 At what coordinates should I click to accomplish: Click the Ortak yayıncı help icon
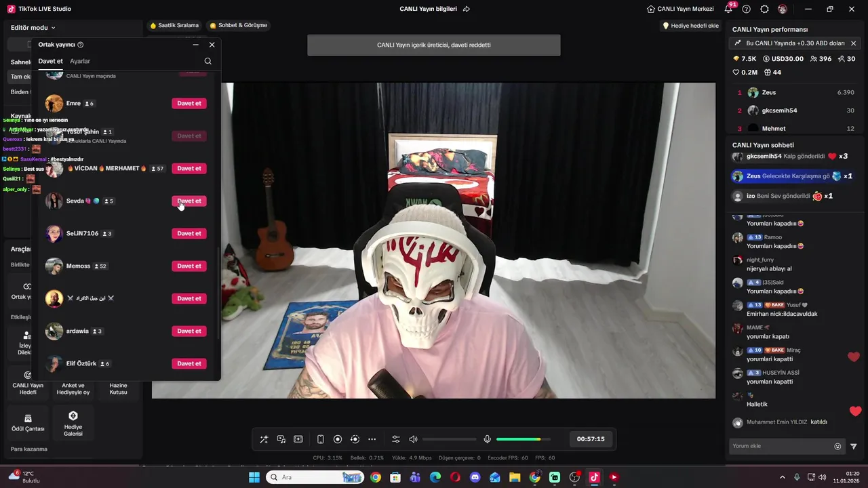(81, 45)
